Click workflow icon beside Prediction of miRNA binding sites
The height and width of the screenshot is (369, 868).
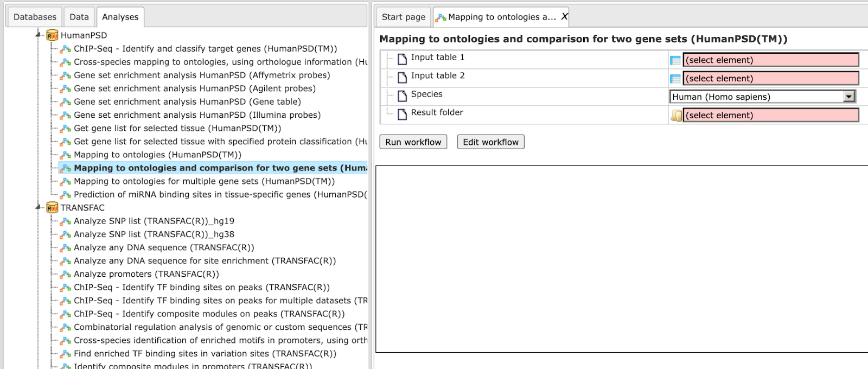click(x=66, y=195)
